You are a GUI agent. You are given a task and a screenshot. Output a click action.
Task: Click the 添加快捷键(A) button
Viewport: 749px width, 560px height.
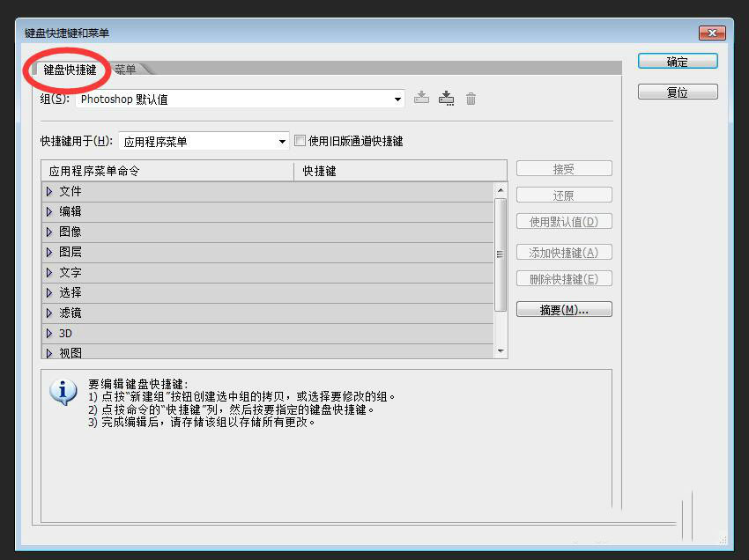(564, 253)
